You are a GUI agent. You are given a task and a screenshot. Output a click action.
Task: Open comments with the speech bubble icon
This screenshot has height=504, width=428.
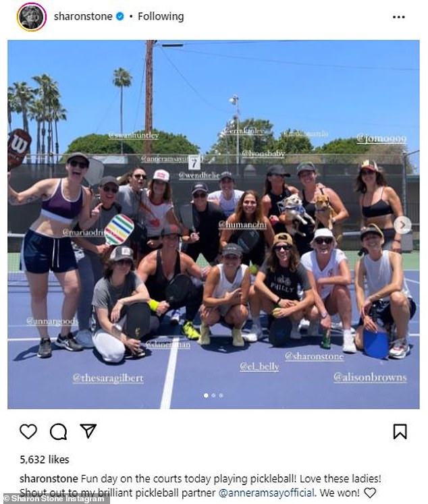(58, 431)
